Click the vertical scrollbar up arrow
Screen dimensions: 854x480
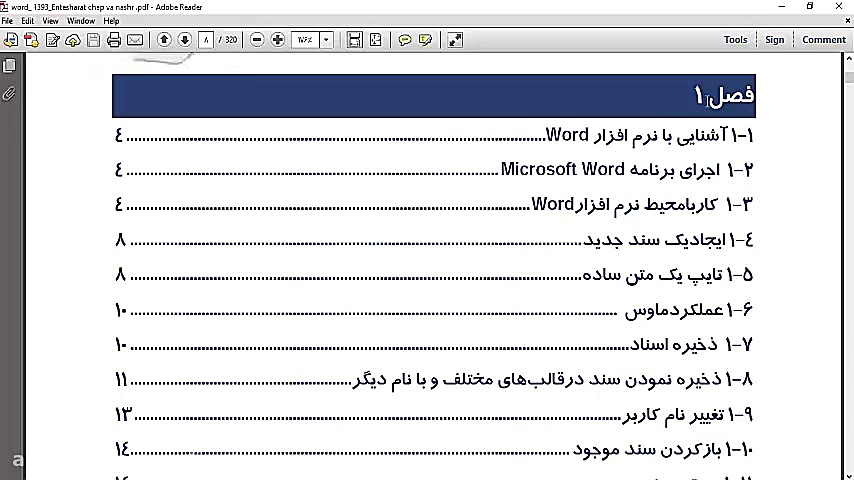point(849,58)
